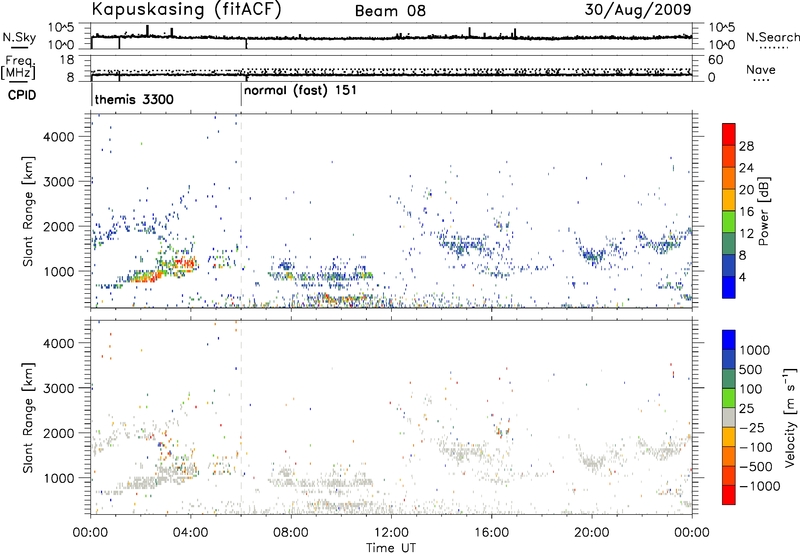Image resolution: width=800 pixels, height=554 pixels.
Task: Select the Velocity [m s⁻¹] colorbar title
Action: tap(791, 417)
